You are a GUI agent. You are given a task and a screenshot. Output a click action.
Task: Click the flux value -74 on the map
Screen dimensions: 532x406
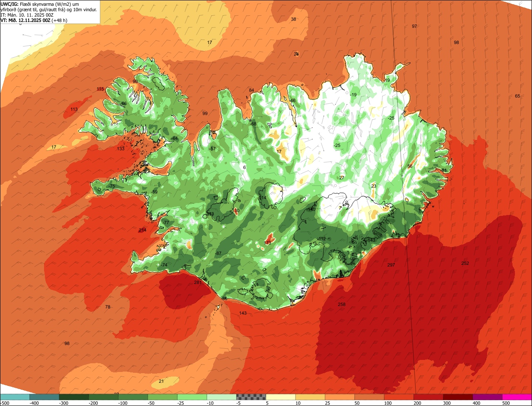(x=164, y=265)
